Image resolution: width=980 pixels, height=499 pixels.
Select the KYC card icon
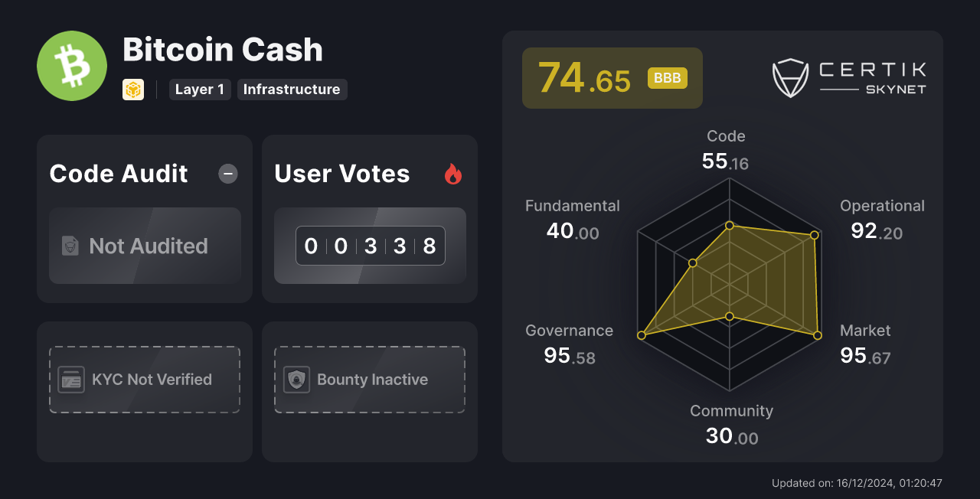[71, 379]
